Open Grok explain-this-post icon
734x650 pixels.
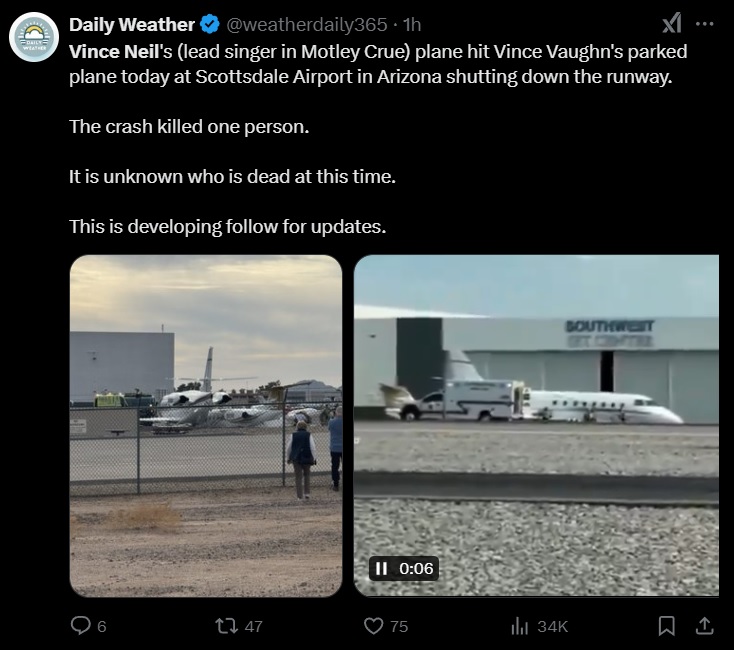pyautogui.click(x=672, y=23)
